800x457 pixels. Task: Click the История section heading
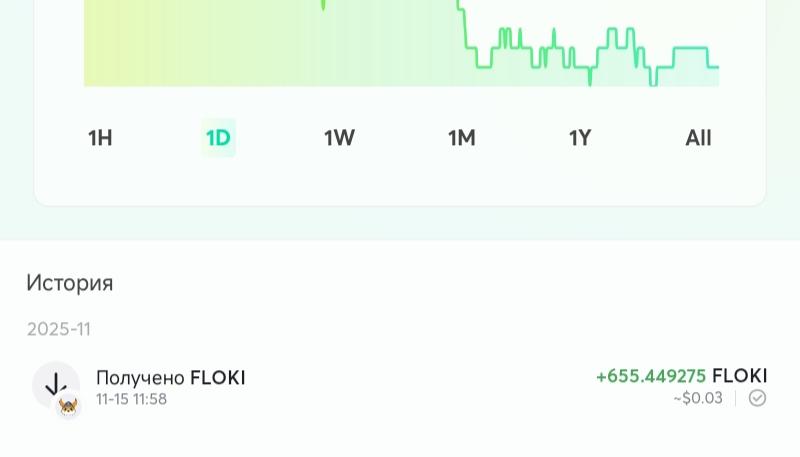(x=70, y=283)
